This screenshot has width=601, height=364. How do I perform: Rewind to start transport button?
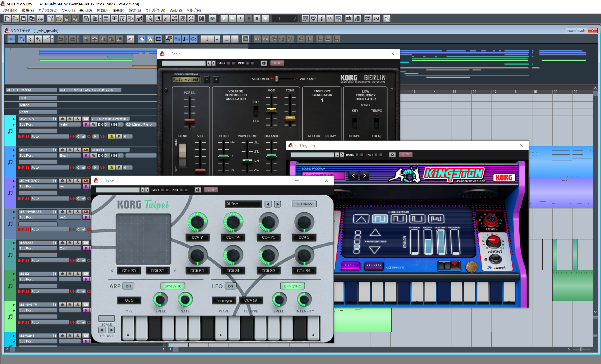(224, 19)
